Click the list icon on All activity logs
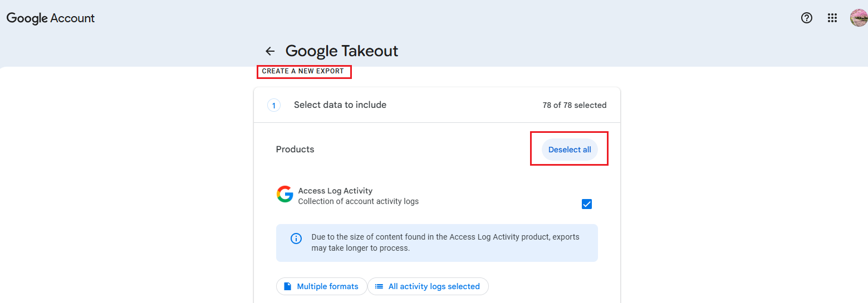868x303 pixels. click(379, 286)
